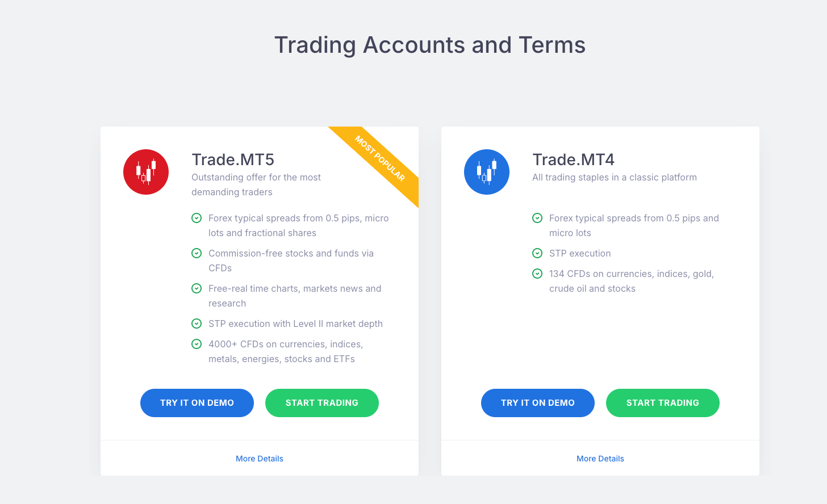Screen dimensions: 827x504
Task: Start trading with Trade.MT4
Action: click(x=663, y=403)
